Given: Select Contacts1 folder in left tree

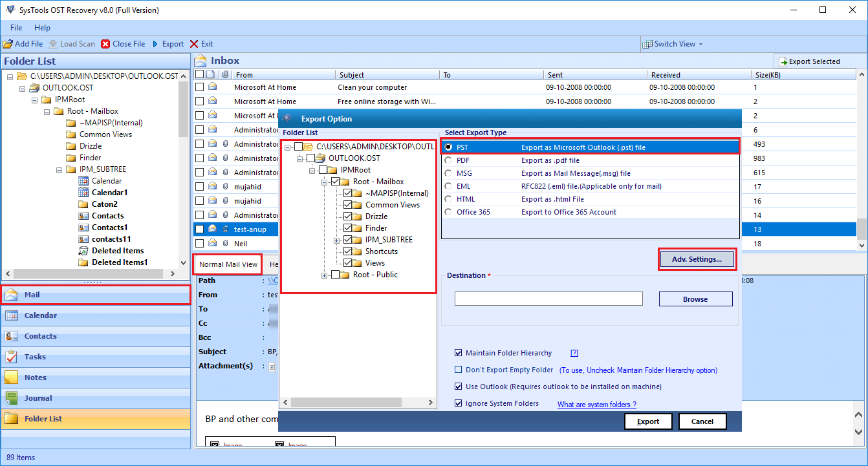Looking at the screenshot, I should 109,228.
